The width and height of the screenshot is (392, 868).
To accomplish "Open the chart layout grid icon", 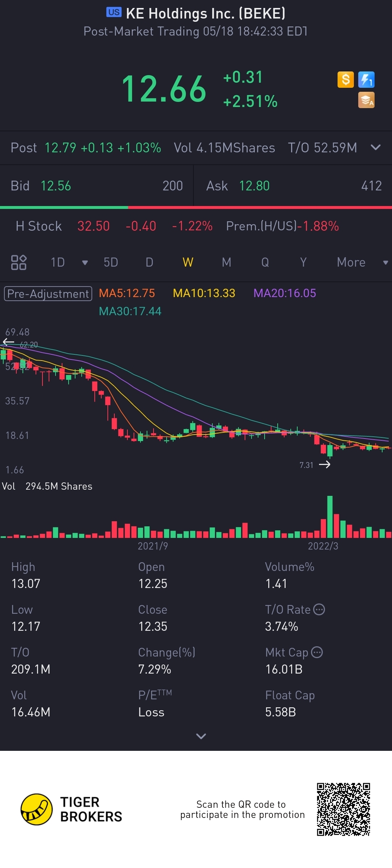I will 19,262.
